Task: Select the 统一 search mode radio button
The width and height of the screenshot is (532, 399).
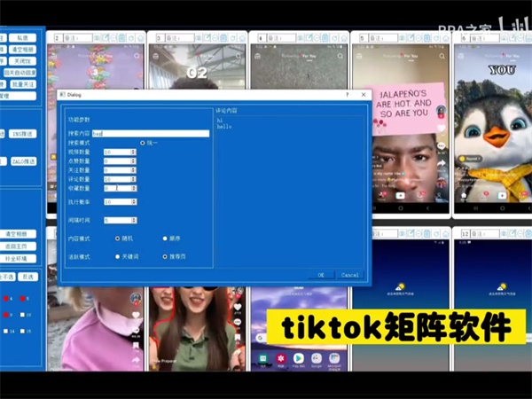Action: [x=143, y=143]
